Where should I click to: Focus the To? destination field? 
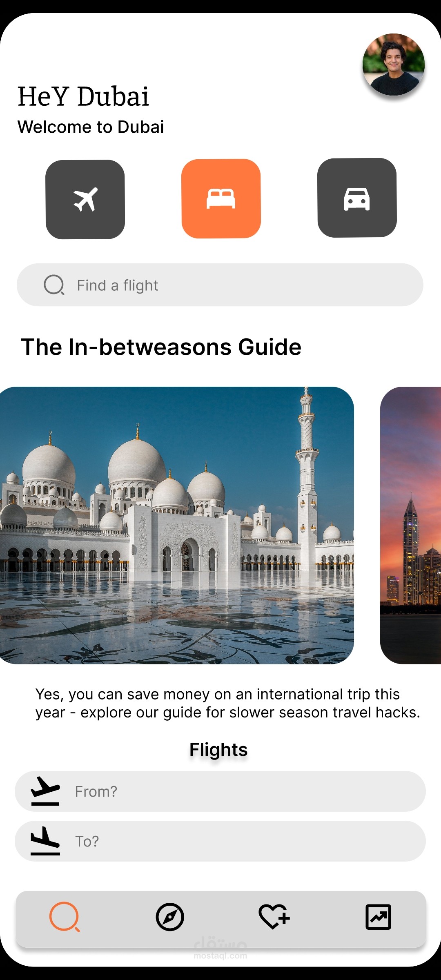pos(220,841)
